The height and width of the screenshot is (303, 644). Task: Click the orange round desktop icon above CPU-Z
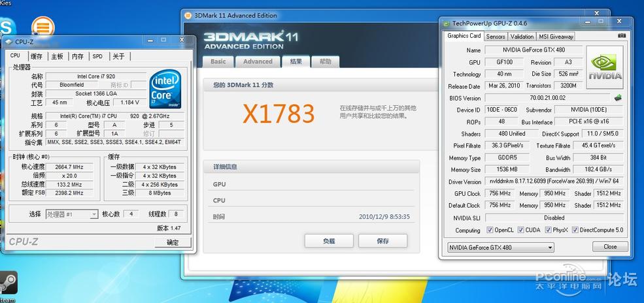pos(43,27)
